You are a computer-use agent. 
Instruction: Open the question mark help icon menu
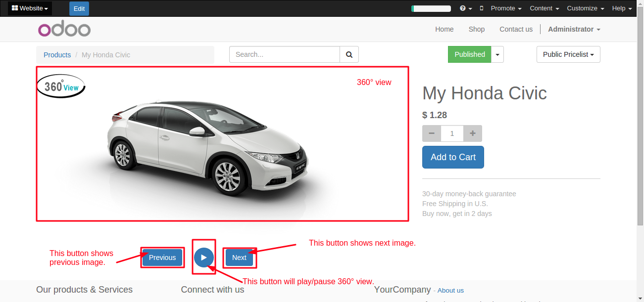[x=465, y=8]
